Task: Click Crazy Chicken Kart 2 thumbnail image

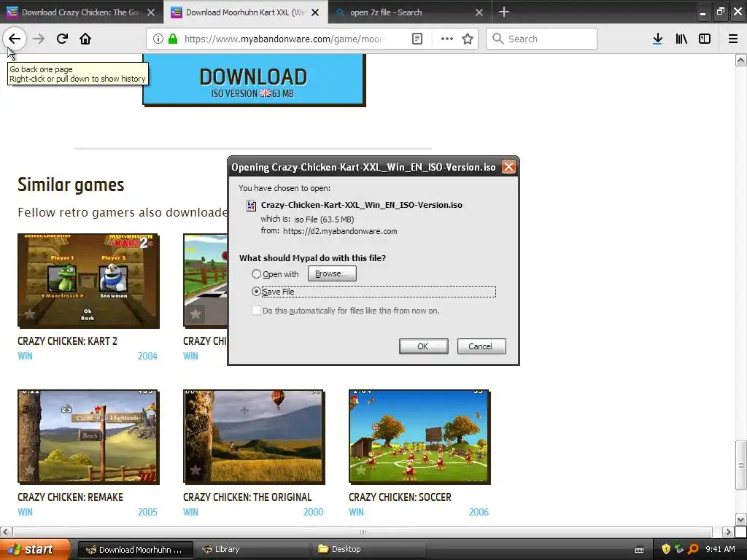Action: point(88,281)
